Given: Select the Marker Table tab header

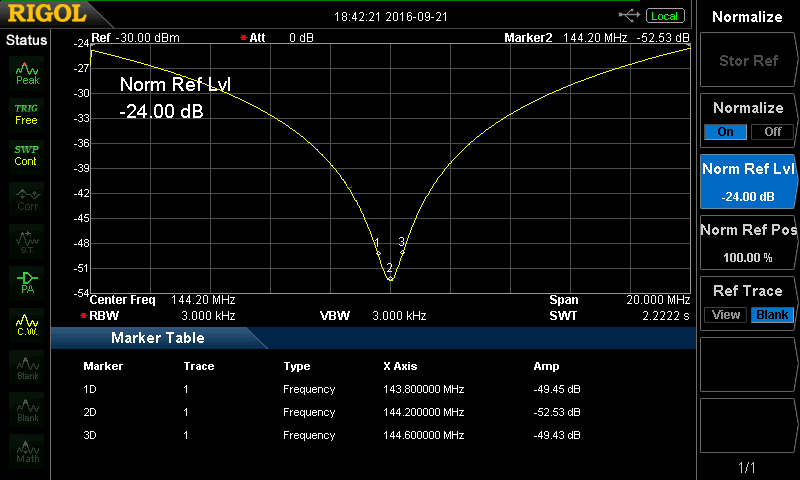Looking at the screenshot, I should pos(157,338).
